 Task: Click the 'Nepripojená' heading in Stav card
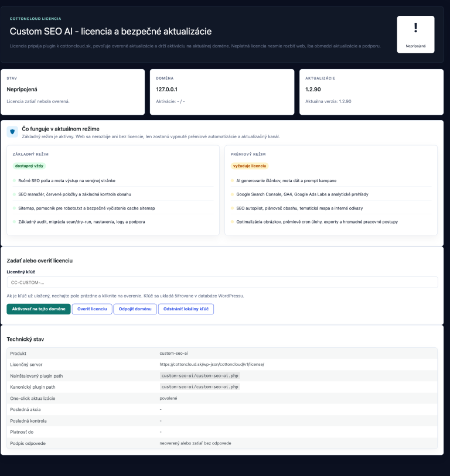22,90
